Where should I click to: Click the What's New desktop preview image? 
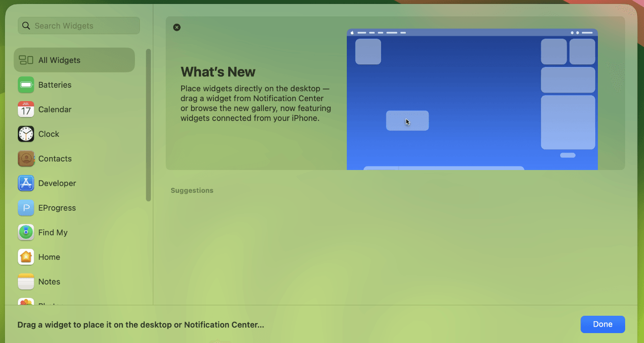tap(472, 99)
